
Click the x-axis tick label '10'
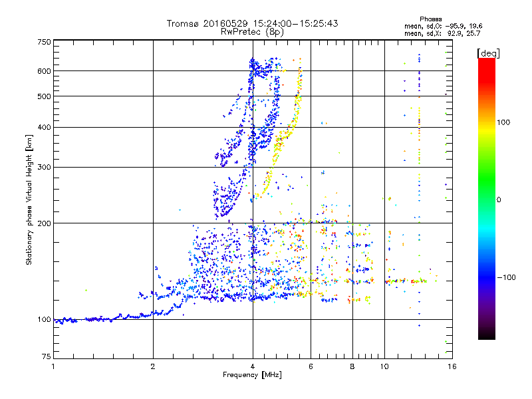(384, 366)
